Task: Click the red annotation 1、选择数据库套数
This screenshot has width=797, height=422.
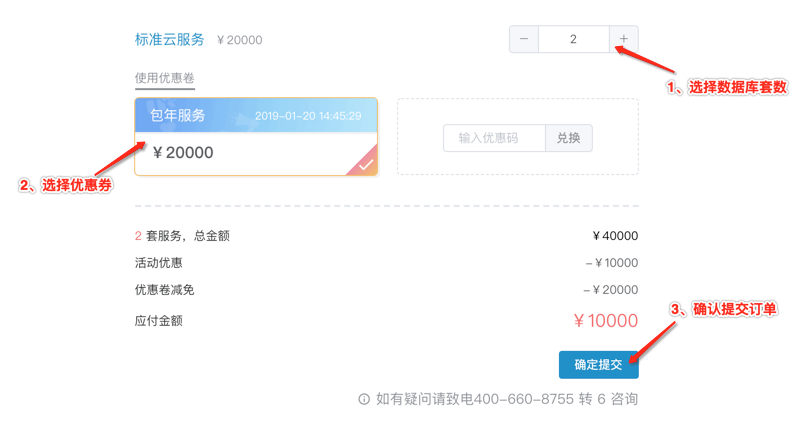Action: [x=727, y=87]
